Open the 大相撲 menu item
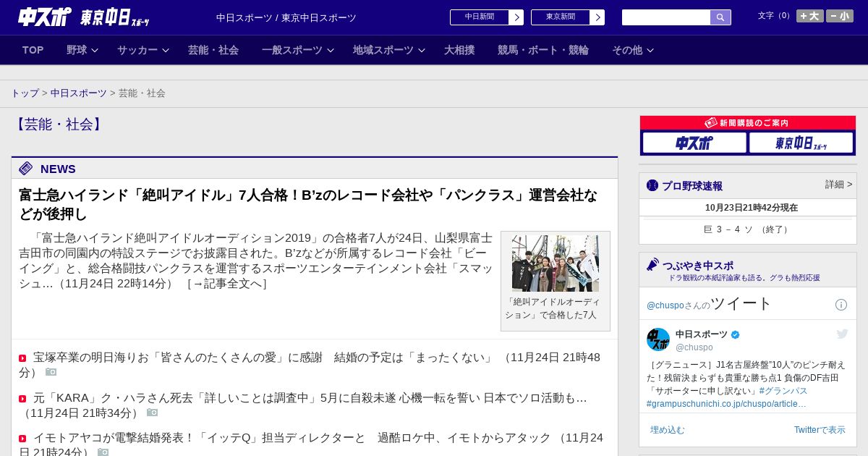Image resolution: width=868 pixels, height=456 pixels. point(459,50)
